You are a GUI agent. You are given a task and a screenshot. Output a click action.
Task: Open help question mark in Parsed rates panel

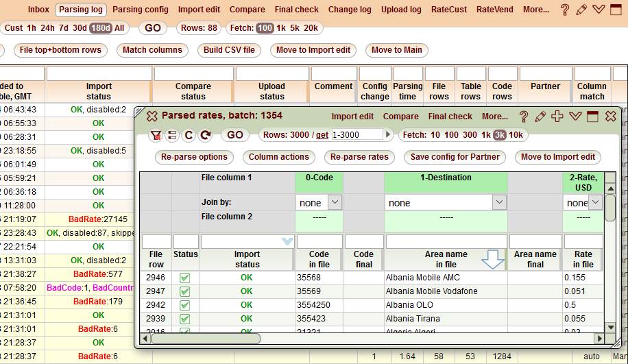pos(524,117)
